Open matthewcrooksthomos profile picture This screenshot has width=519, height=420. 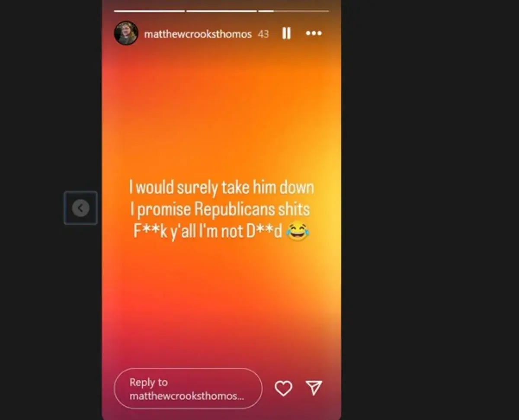coord(126,33)
